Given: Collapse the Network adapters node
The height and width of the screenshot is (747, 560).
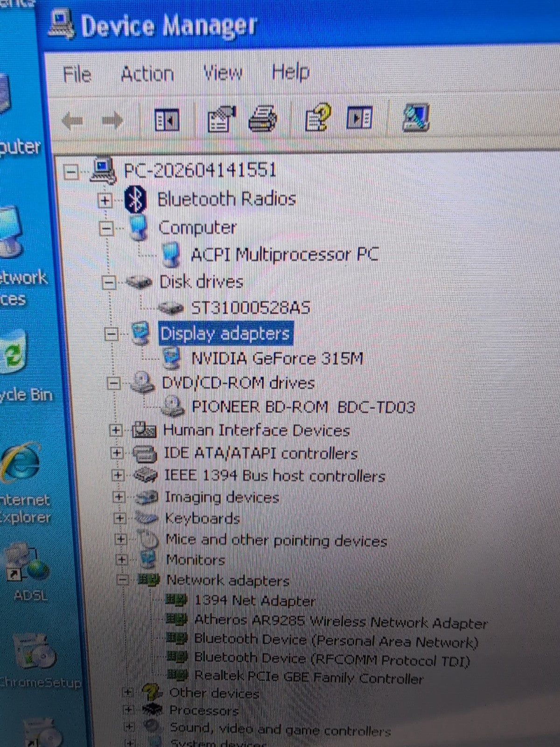Looking at the screenshot, I should tap(122, 580).
